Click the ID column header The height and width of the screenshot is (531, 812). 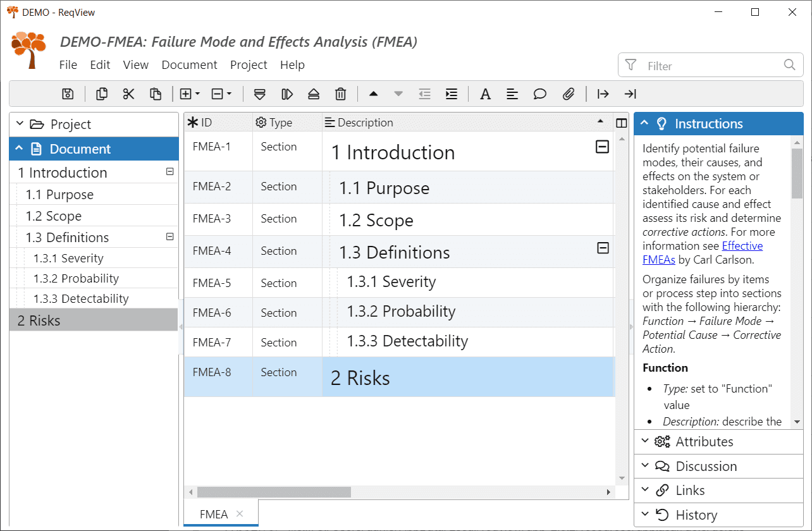[218, 123]
